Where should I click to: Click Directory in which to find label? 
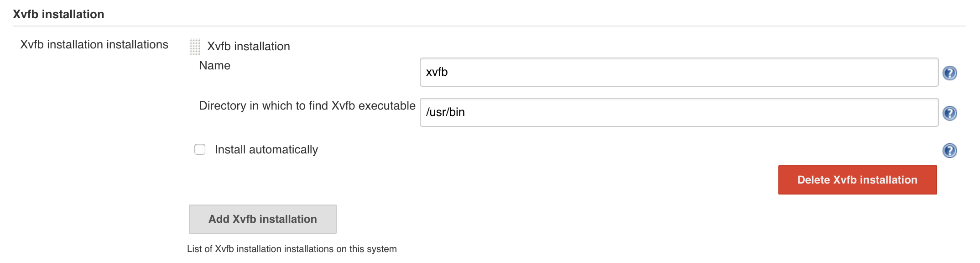[x=307, y=106]
